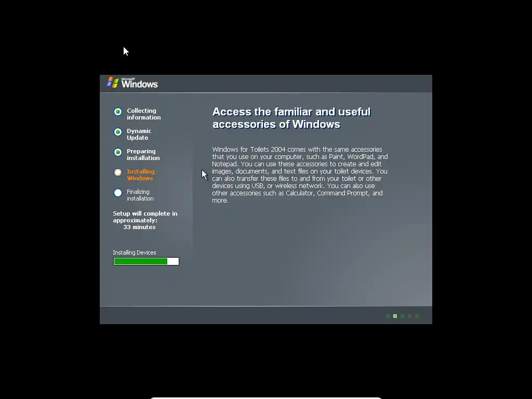Click the Collecting information step indicator

[118, 112]
